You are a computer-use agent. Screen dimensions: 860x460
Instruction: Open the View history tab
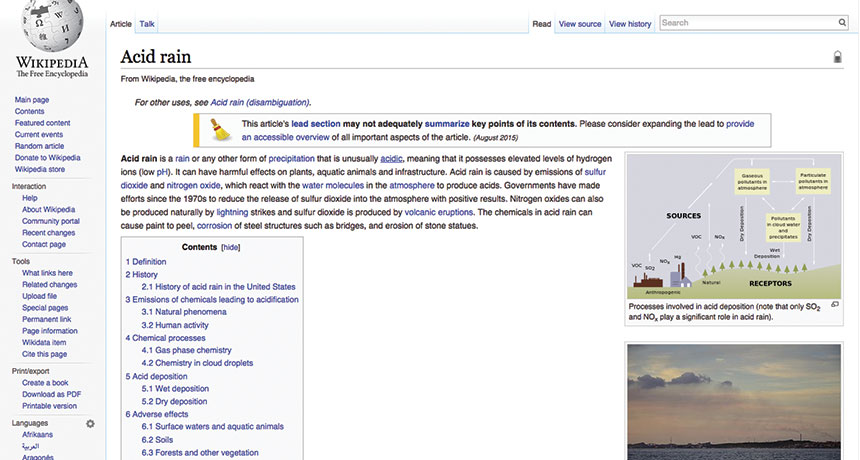coord(630,24)
